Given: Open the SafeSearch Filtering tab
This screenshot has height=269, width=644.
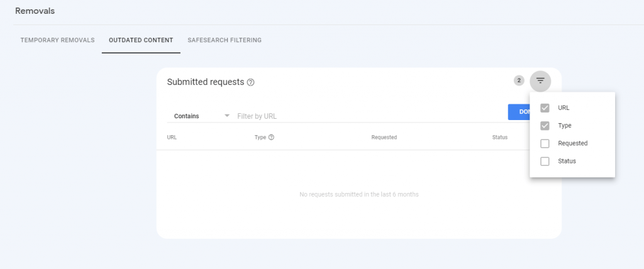Looking at the screenshot, I should click(x=225, y=40).
